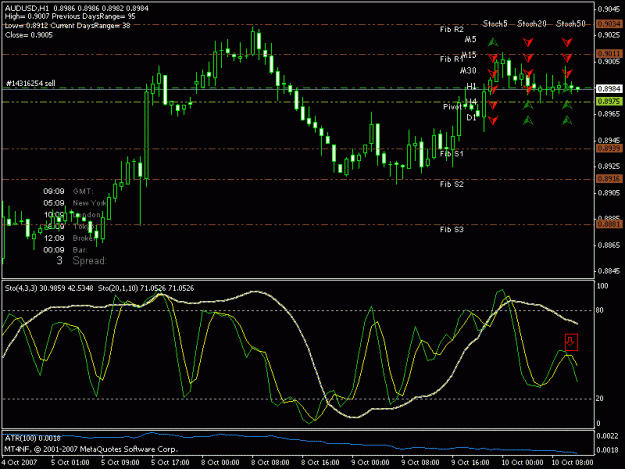Click the 0.9045 price axis value
This screenshot has width=625, height=469.
[609, 9]
